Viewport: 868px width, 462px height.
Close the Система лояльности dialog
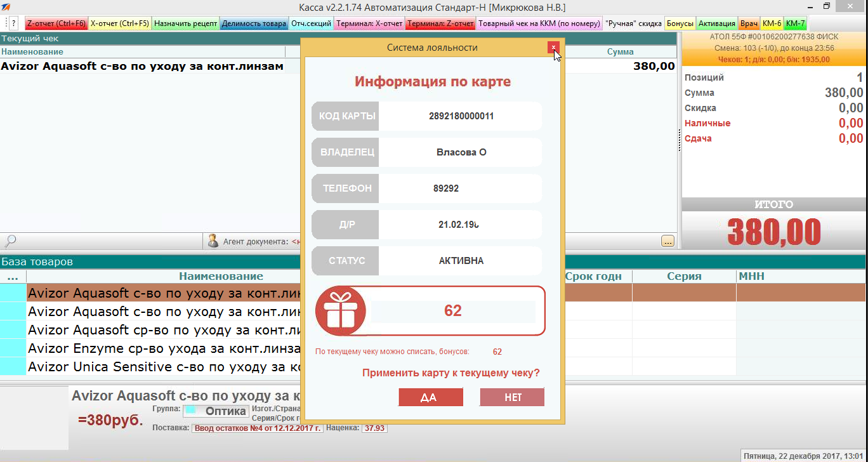pyautogui.click(x=554, y=47)
